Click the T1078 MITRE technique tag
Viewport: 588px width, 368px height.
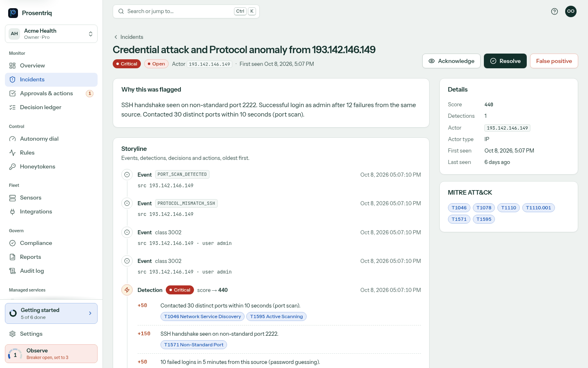tap(484, 208)
